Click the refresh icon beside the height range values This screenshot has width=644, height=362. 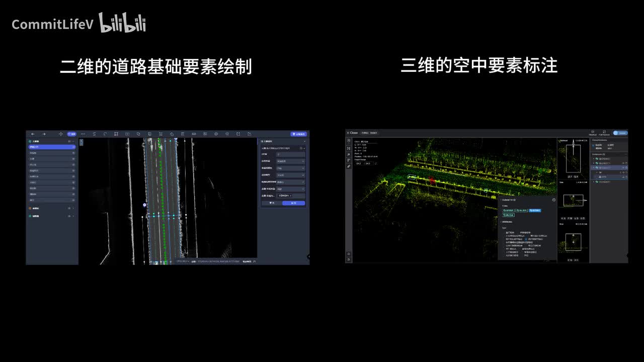pyautogui.click(x=376, y=163)
